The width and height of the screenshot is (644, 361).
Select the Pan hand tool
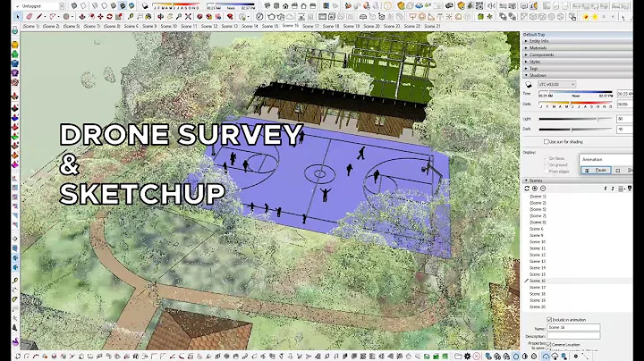pyautogui.click(x=170, y=17)
